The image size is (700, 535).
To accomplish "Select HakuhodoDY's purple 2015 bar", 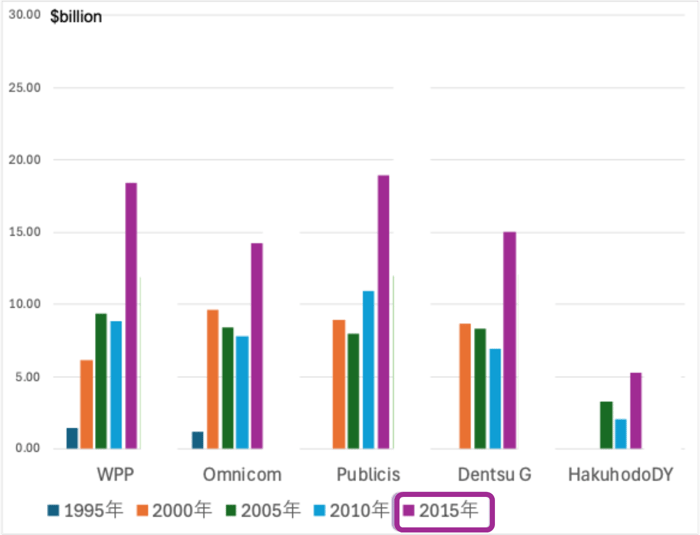I will [636, 411].
